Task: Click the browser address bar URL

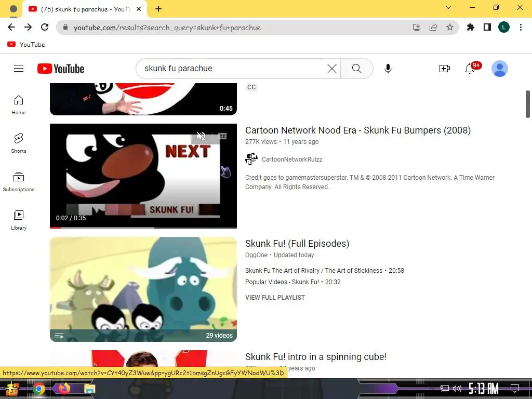Action: click(167, 28)
